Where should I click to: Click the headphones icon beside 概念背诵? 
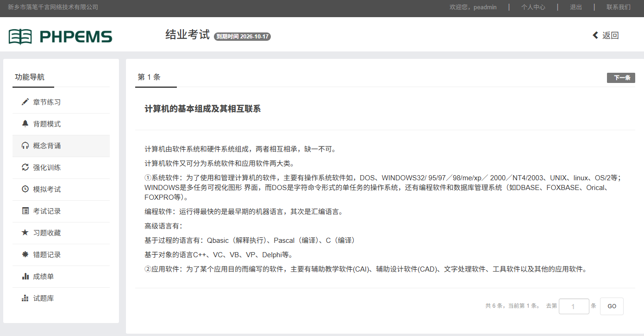[25, 146]
